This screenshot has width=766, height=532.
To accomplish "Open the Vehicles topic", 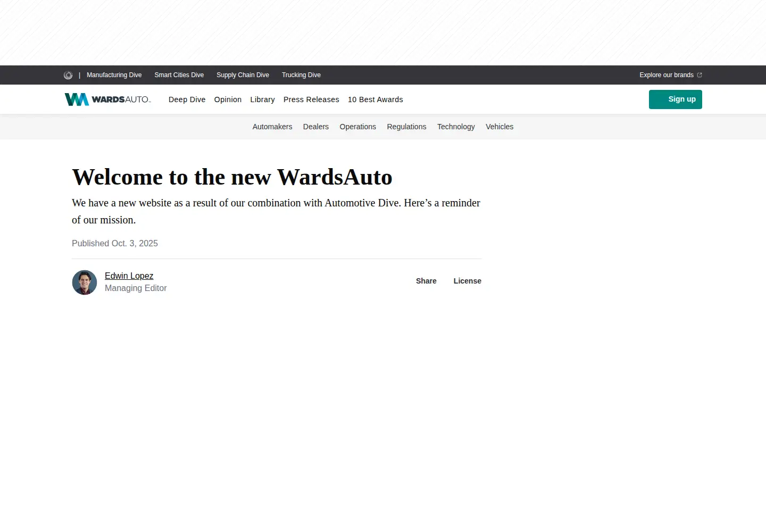I will (x=499, y=127).
